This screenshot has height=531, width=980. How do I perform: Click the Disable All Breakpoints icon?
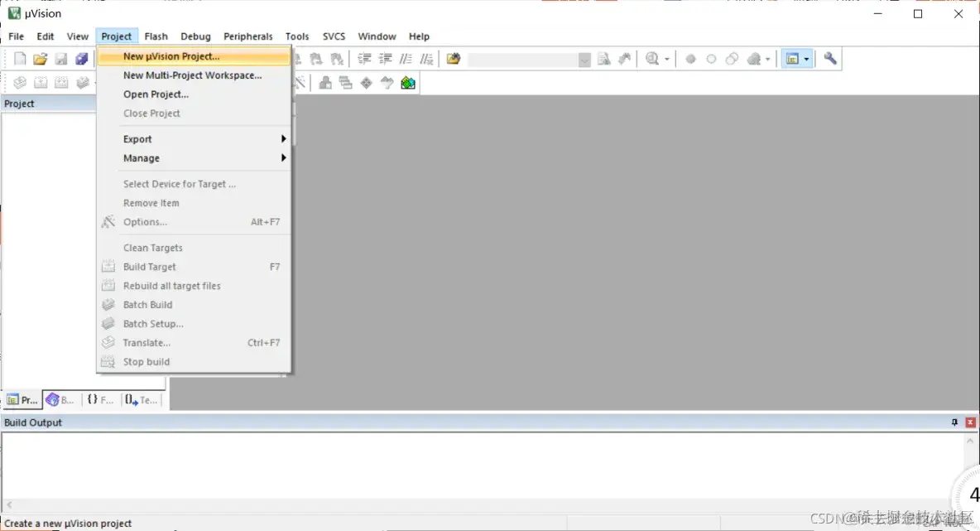click(x=732, y=59)
